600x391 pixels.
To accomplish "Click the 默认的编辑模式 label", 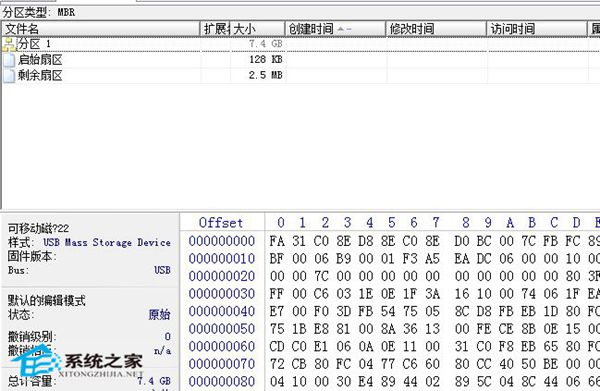I will [46, 300].
